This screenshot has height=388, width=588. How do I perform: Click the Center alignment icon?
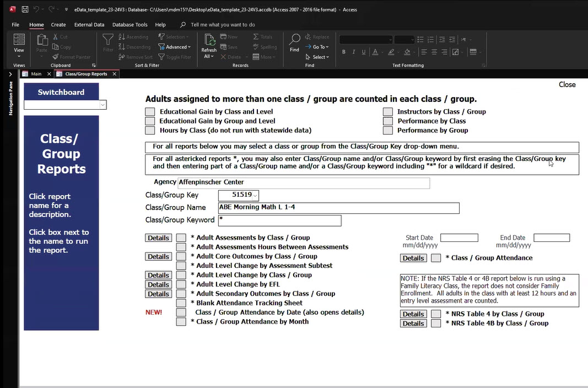coord(434,52)
